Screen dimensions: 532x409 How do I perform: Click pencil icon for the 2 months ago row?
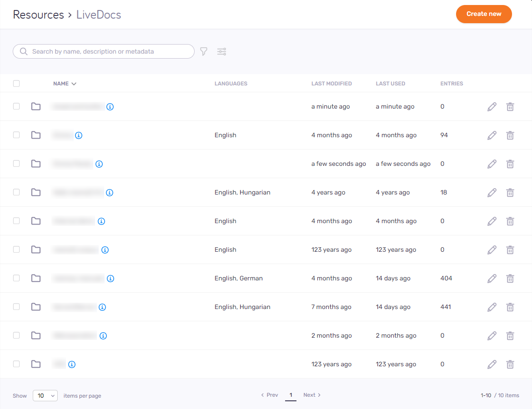(x=492, y=336)
